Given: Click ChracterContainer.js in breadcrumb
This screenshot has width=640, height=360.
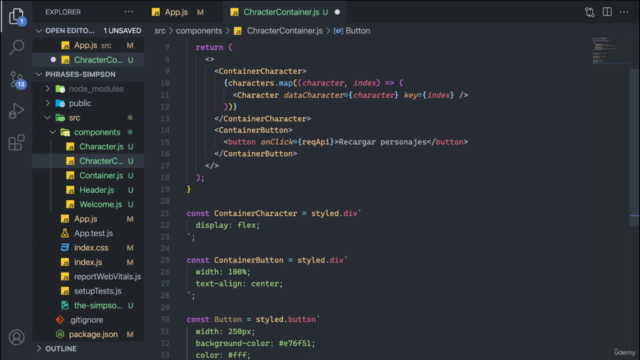Looking at the screenshot, I should [284, 31].
